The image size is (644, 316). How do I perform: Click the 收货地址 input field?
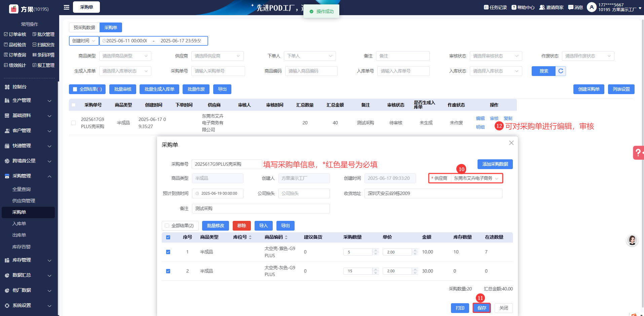pyautogui.click(x=433, y=193)
